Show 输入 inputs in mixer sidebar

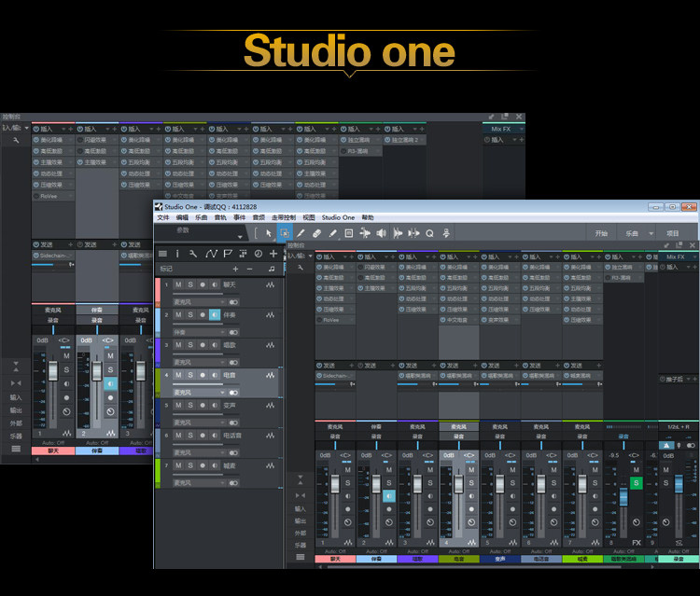[x=301, y=508]
